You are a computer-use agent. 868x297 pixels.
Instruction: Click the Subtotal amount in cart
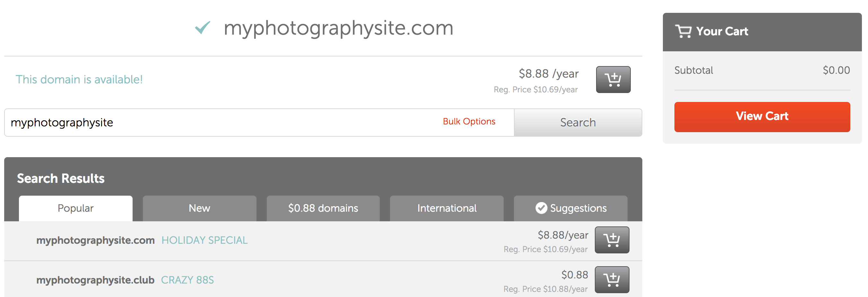click(x=836, y=70)
